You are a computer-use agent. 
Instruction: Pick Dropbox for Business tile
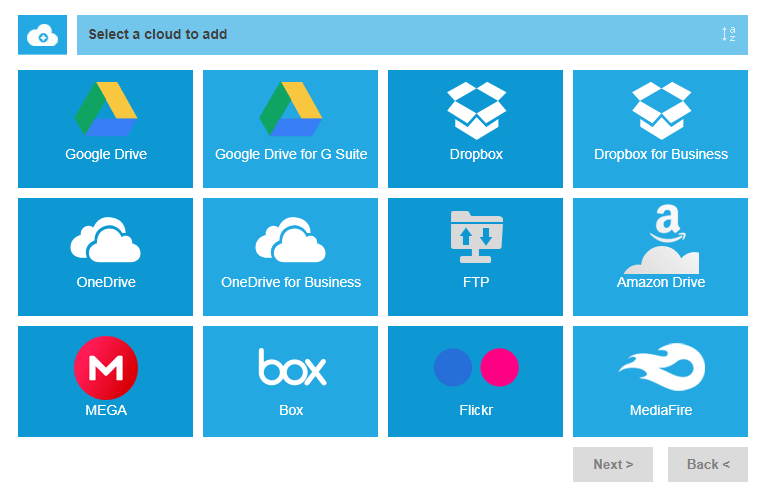coord(660,129)
